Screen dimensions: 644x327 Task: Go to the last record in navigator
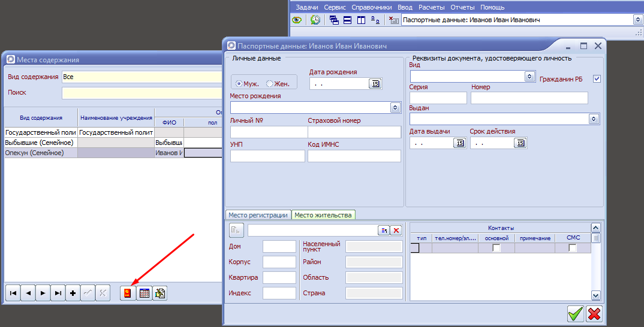pyautogui.click(x=58, y=293)
